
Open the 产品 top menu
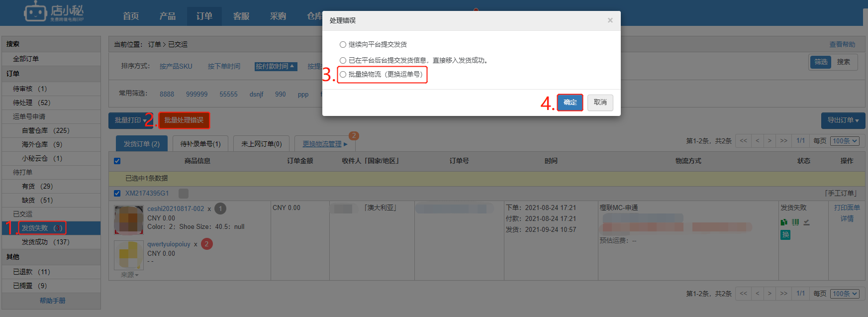point(168,16)
